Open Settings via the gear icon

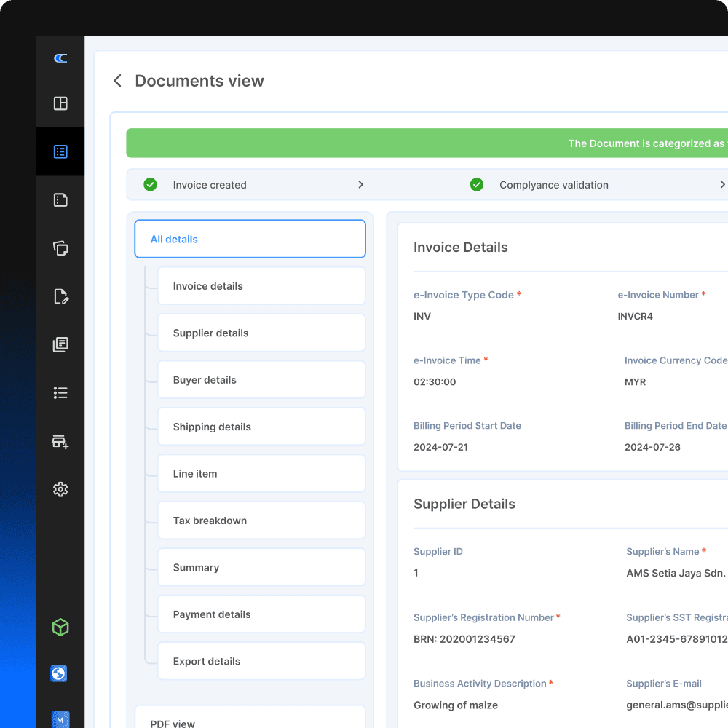pos(60,489)
